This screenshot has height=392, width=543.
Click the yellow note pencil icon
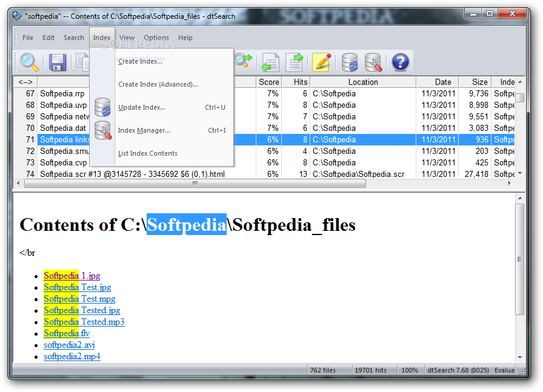pyautogui.click(x=321, y=62)
